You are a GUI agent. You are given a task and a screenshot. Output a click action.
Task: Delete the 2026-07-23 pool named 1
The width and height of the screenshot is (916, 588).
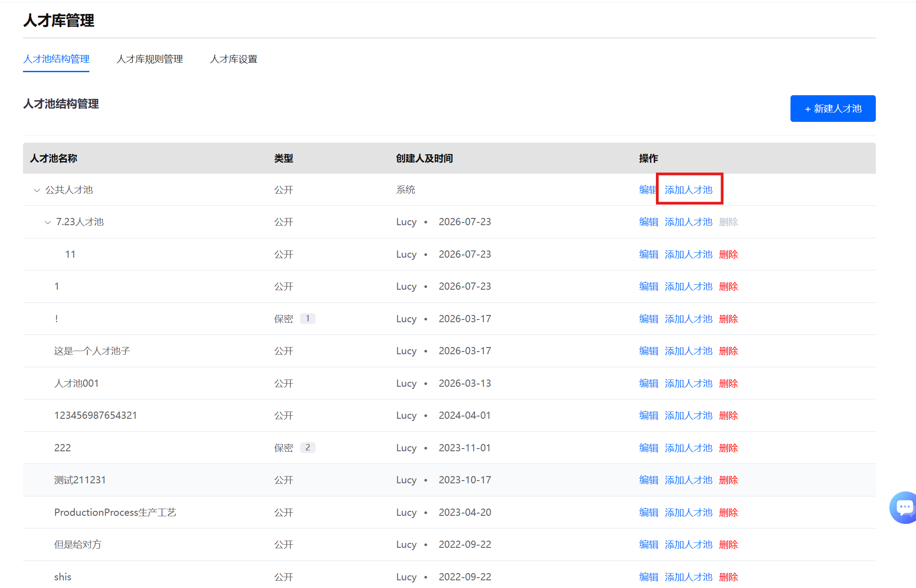coord(729,287)
